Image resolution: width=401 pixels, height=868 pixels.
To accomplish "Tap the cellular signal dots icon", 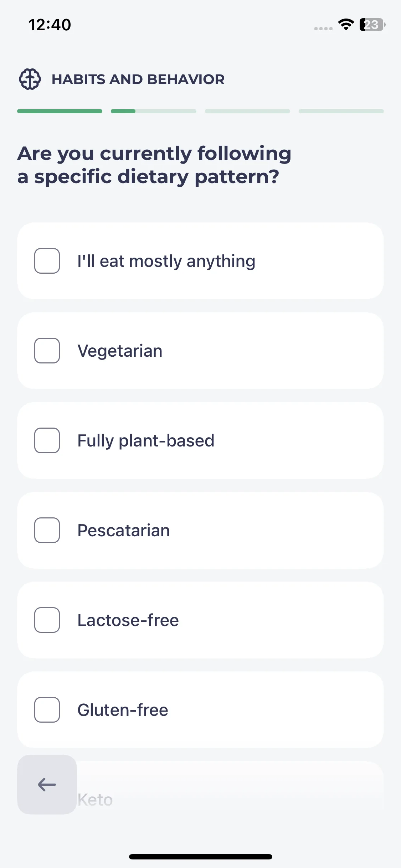I will pos(323,29).
